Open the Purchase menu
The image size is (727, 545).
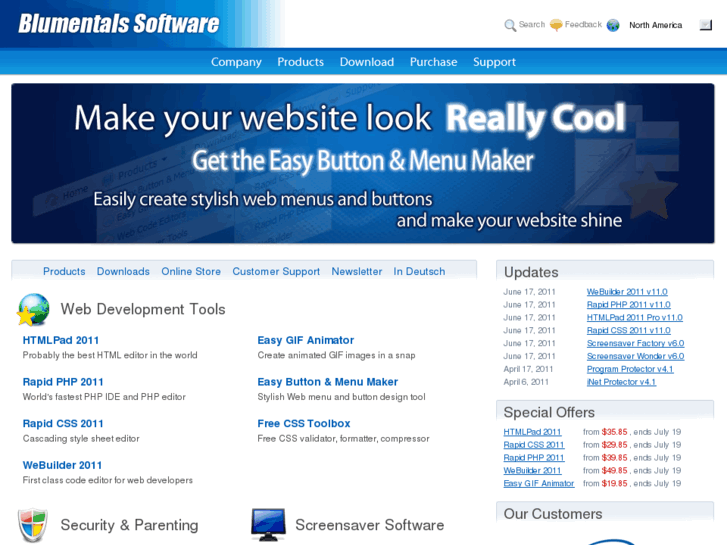tap(434, 62)
